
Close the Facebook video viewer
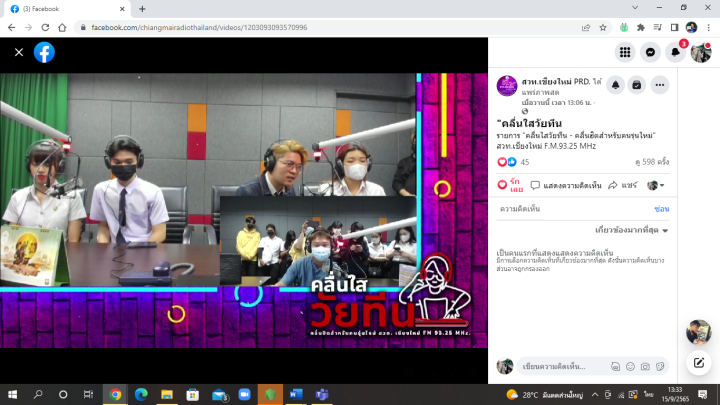click(19, 52)
